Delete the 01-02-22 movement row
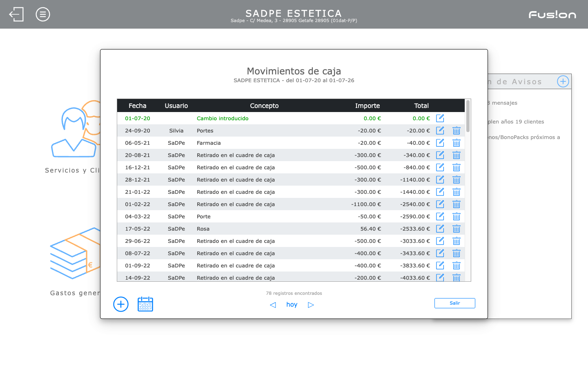The width and height of the screenshot is (588, 368). (457, 204)
